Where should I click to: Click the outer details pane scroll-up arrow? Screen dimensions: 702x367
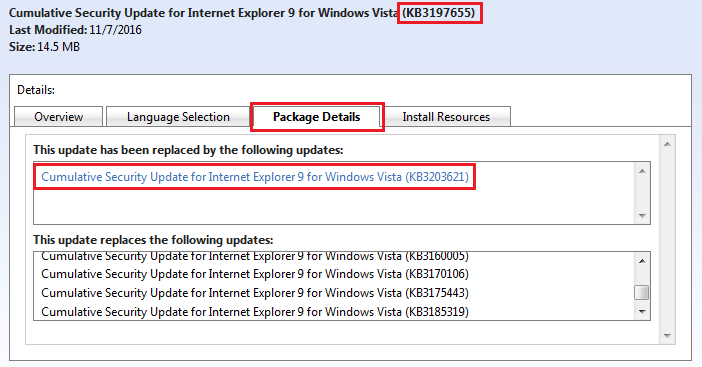pyautogui.click(x=667, y=144)
